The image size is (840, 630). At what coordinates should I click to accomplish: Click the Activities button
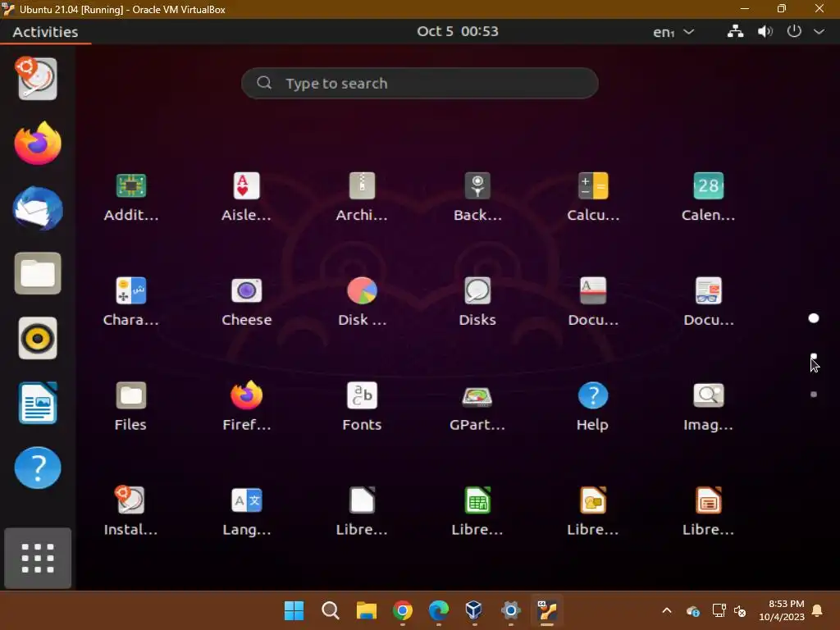(46, 32)
